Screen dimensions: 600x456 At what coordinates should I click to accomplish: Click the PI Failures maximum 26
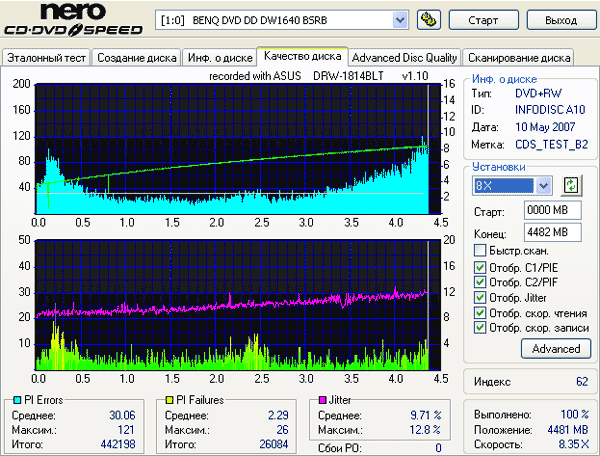(x=282, y=430)
